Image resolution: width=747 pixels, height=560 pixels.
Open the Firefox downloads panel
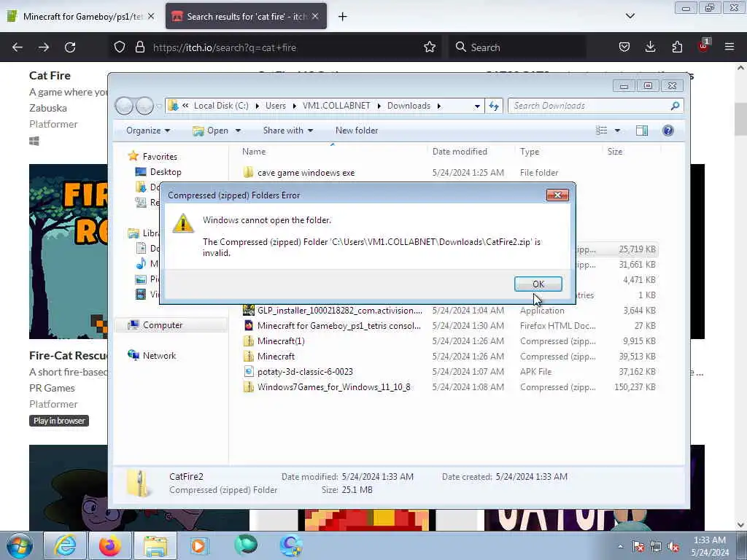650,47
